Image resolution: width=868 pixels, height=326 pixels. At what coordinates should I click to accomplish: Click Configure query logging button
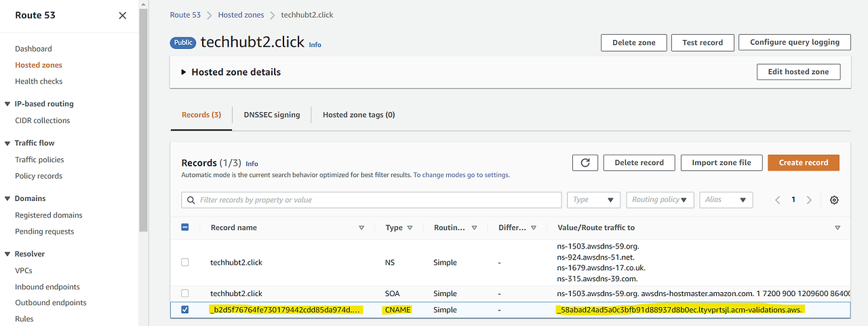tap(795, 42)
